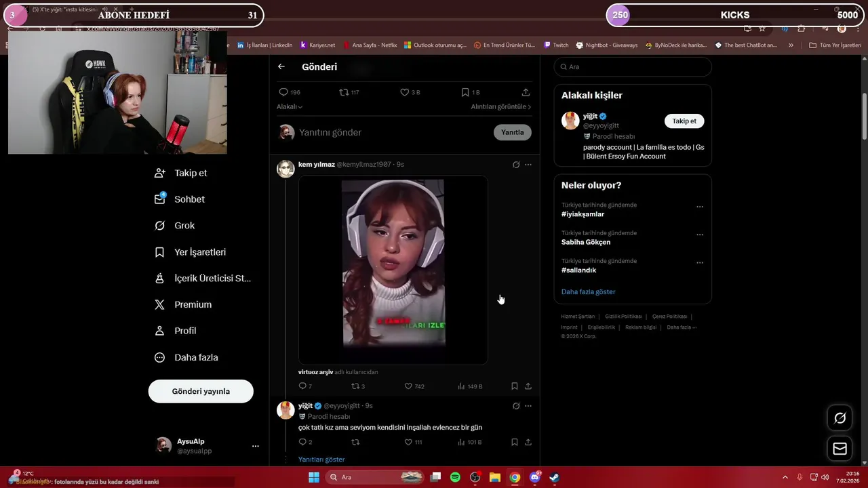Click Windows Start button
Viewport: 868px width, 488px height.
coord(314,477)
